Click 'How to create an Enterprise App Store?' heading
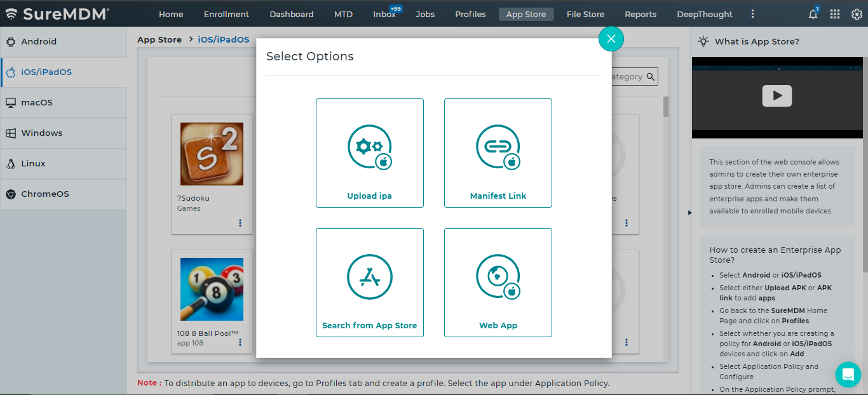 click(775, 255)
